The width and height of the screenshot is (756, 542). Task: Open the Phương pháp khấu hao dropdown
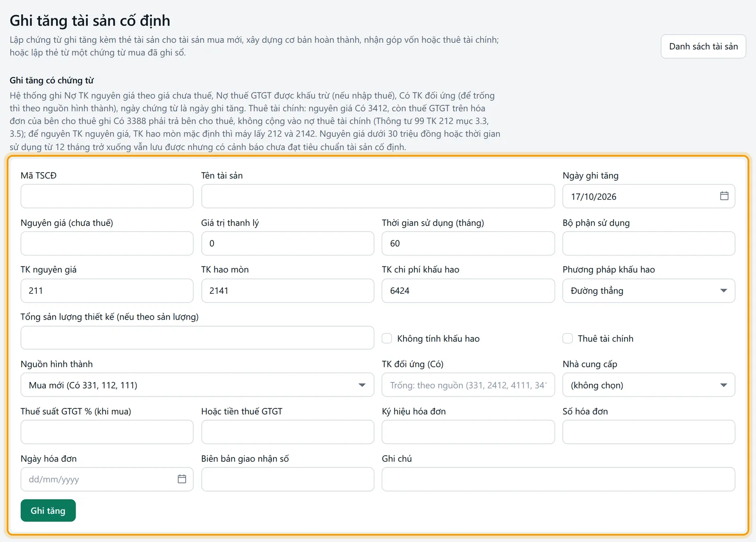tap(649, 291)
